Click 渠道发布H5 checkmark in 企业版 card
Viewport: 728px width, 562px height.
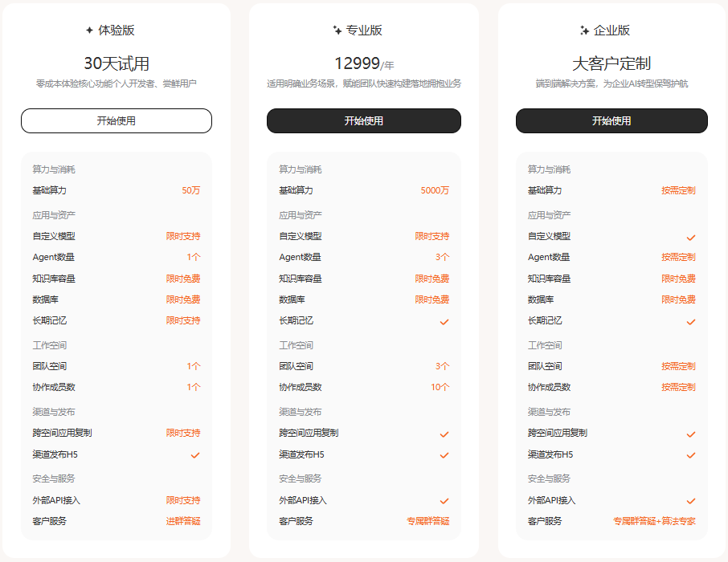691,455
